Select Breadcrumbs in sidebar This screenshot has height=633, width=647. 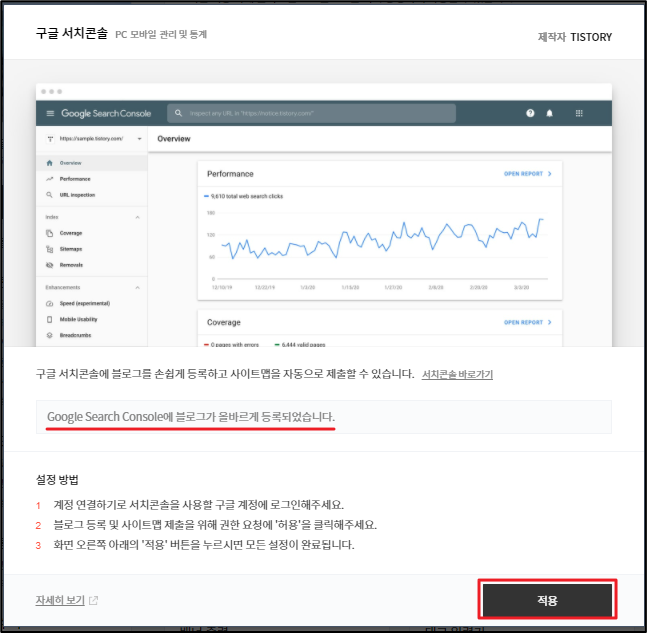click(92, 335)
